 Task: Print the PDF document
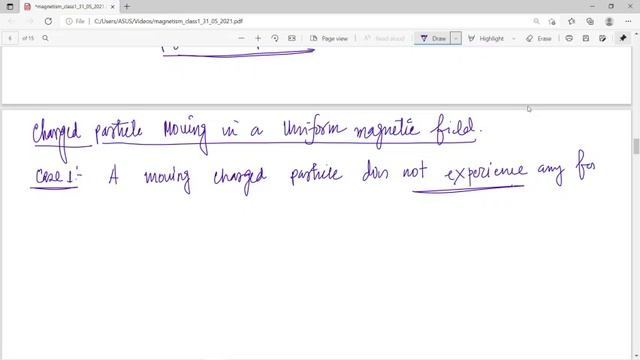[569, 38]
